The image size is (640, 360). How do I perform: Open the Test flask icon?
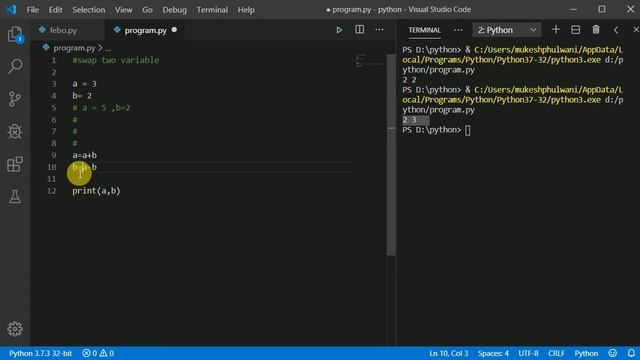pos(15,197)
